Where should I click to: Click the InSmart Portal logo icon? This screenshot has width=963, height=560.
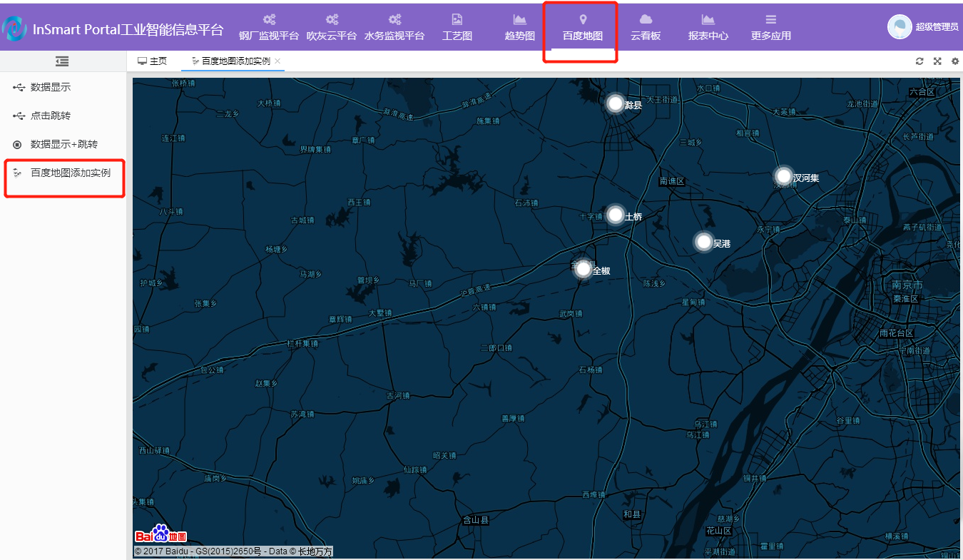[14, 29]
